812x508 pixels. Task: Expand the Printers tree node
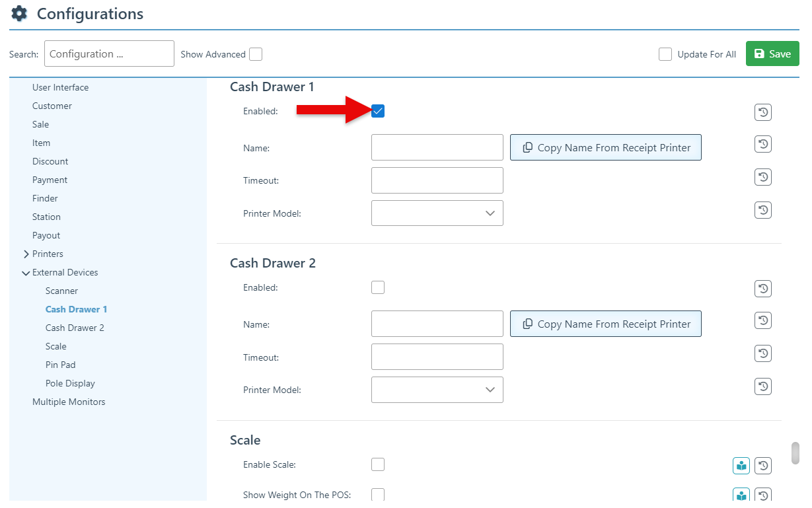coord(26,254)
